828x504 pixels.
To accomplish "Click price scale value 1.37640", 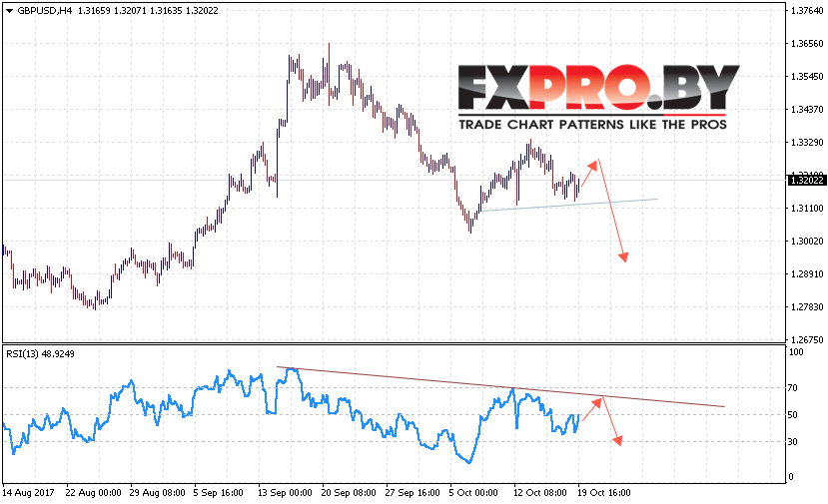I will 807,11.
